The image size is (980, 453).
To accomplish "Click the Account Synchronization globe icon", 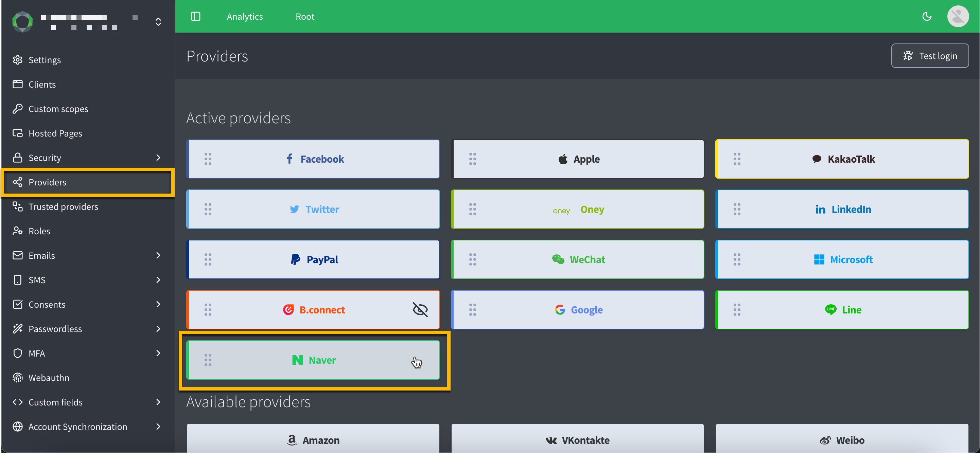I will pos(18,427).
